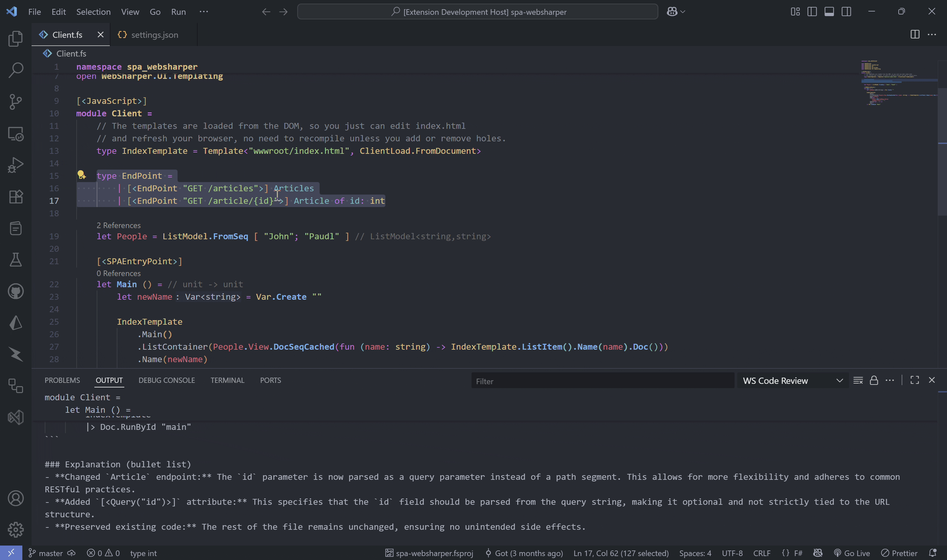Open the Source Control view
Viewport: 947px width, 560px height.
coord(15,102)
